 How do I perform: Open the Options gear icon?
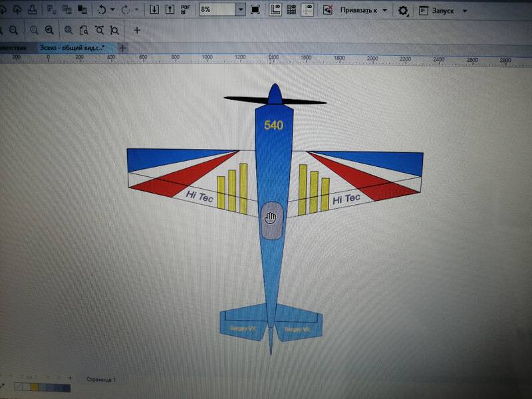click(x=403, y=11)
